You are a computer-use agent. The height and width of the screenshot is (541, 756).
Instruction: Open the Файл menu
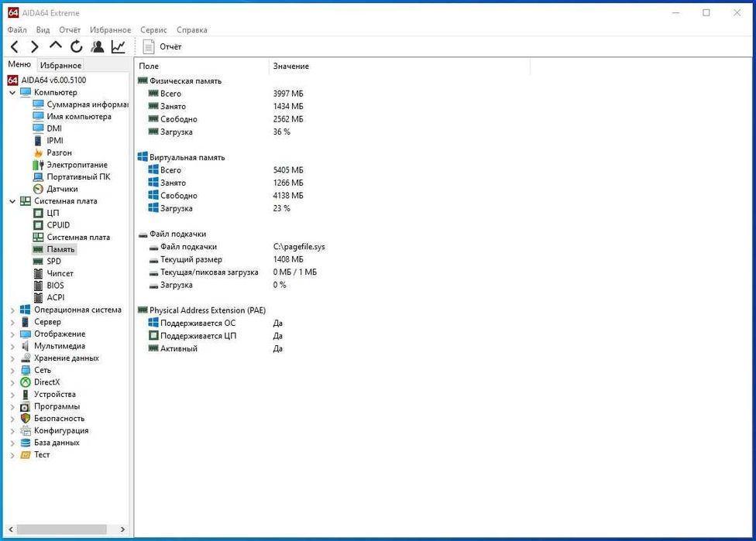click(x=17, y=30)
